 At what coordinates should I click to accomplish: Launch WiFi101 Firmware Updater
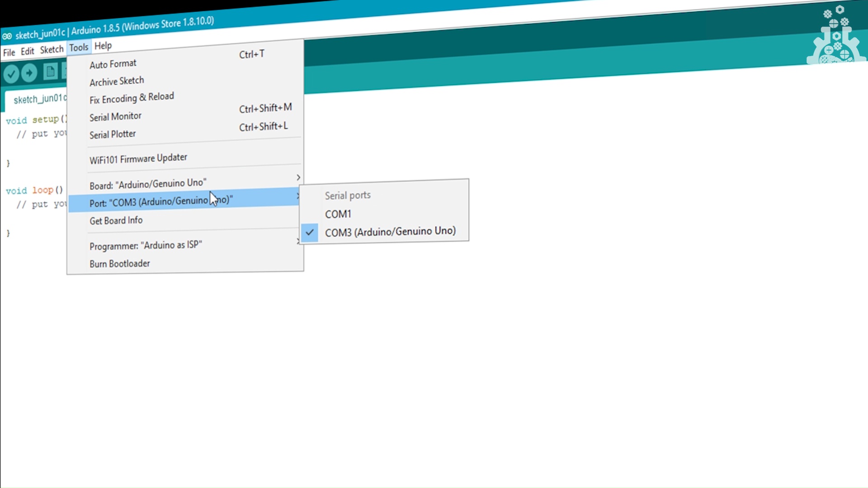185,157
